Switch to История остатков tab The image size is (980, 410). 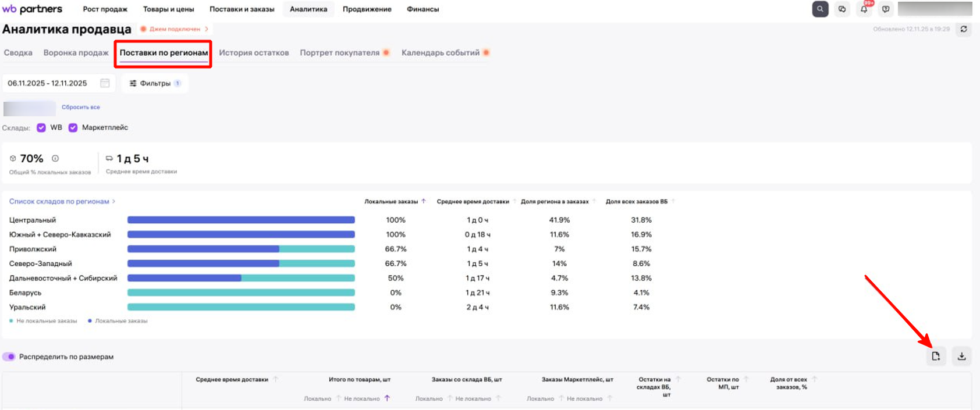[254, 52]
